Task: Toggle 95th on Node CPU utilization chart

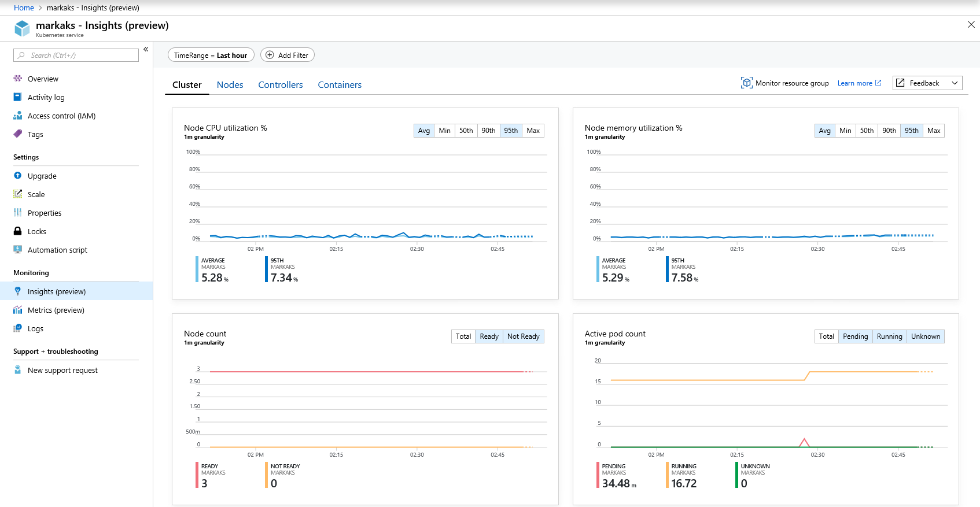Action: pos(511,131)
